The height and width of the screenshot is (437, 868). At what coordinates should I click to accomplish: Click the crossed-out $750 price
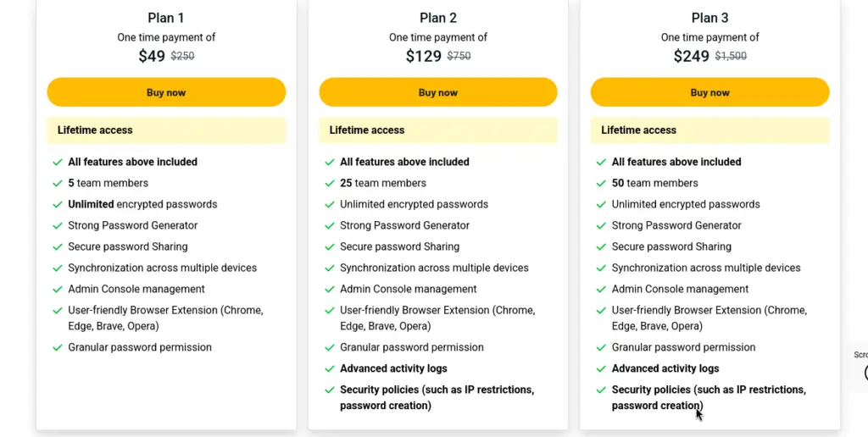[459, 57]
